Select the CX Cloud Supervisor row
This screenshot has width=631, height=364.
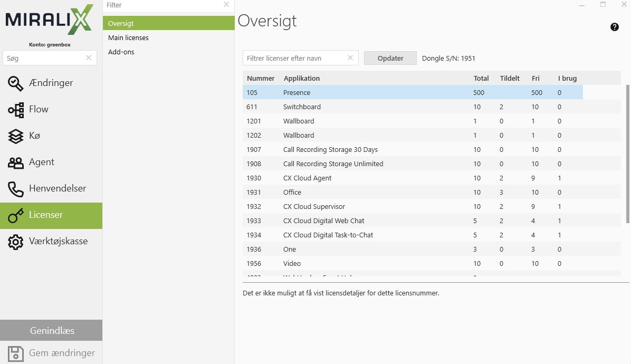point(412,207)
